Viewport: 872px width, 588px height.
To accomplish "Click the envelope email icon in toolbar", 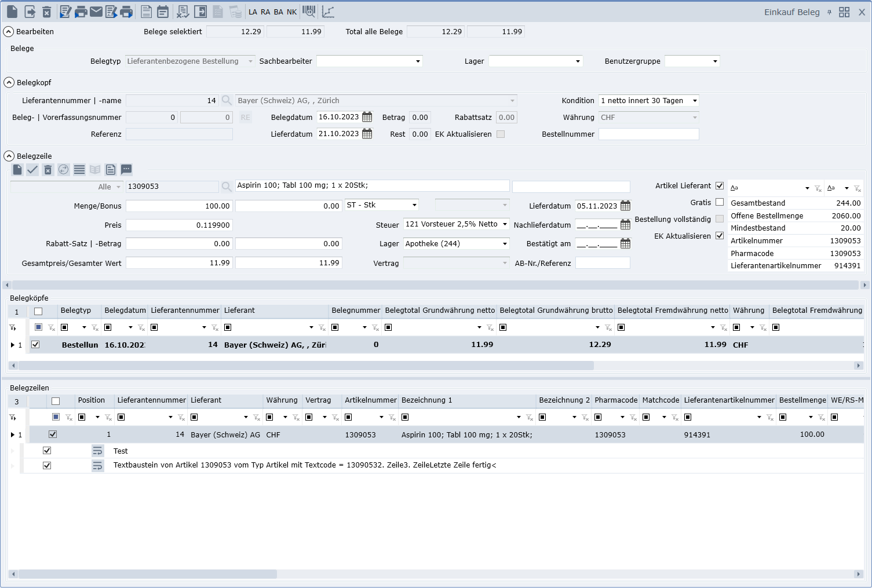I will (96, 12).
